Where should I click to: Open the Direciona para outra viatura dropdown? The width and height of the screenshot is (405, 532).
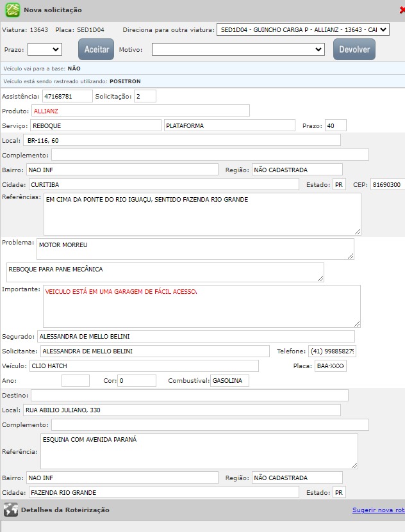click(x=303, y=30)
